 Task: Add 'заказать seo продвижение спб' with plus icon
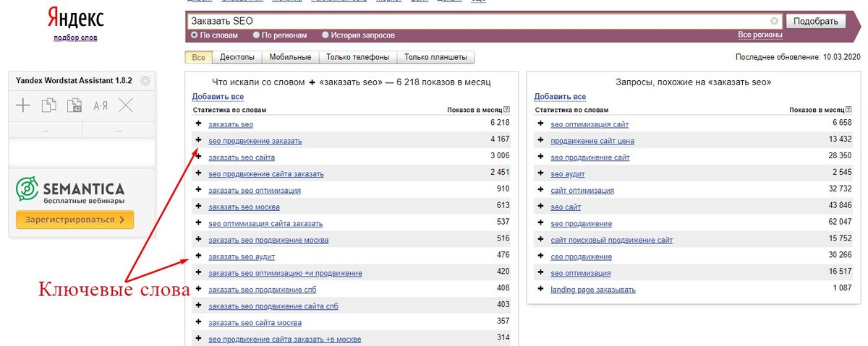[198, 290]
